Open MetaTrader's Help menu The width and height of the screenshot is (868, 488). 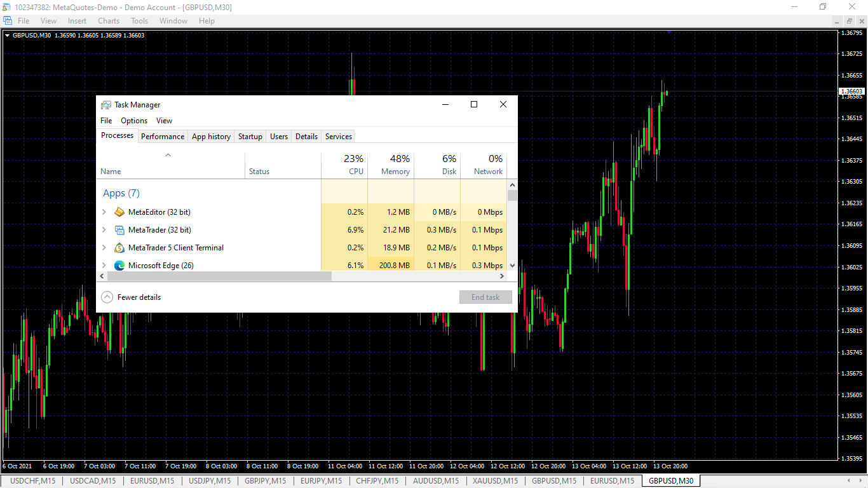coord(207,21)
